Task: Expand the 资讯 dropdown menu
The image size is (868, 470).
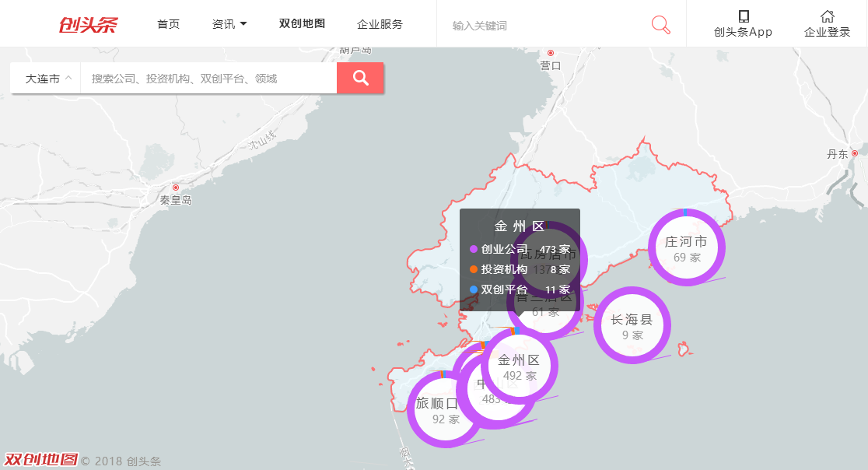Action: point(229,24)
